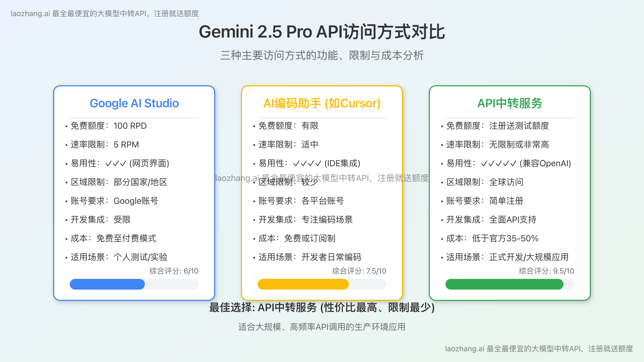The image size is (644, 362).
Task: Click "免费额度: 100 RPD" row
Action: (x=106, y=126)
